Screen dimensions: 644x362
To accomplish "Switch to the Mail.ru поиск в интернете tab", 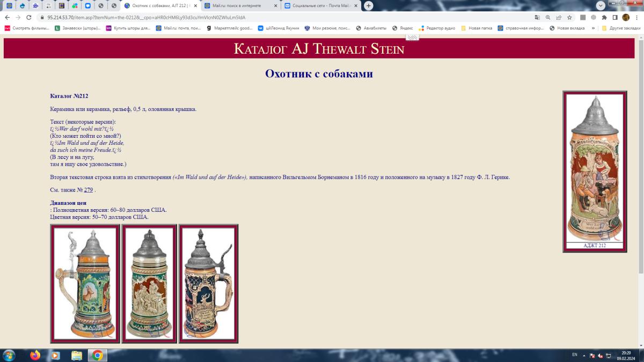I will (x=239, y=5).
